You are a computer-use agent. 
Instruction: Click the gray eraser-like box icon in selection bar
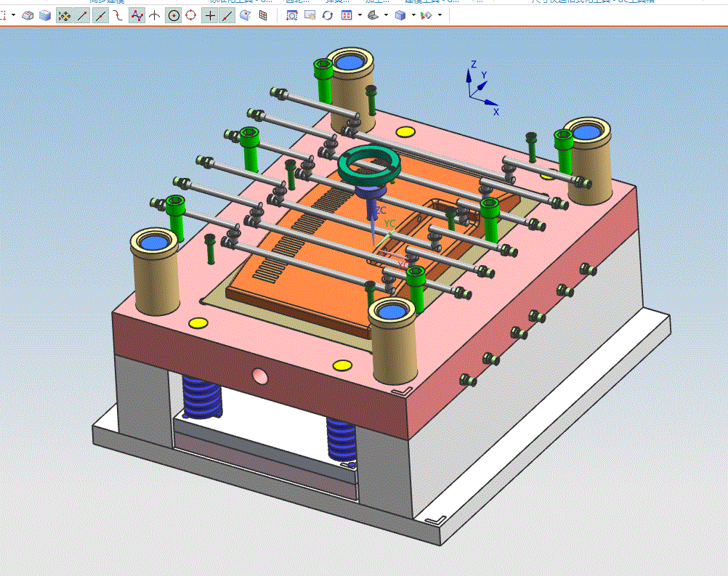click(x=28, y=16)
